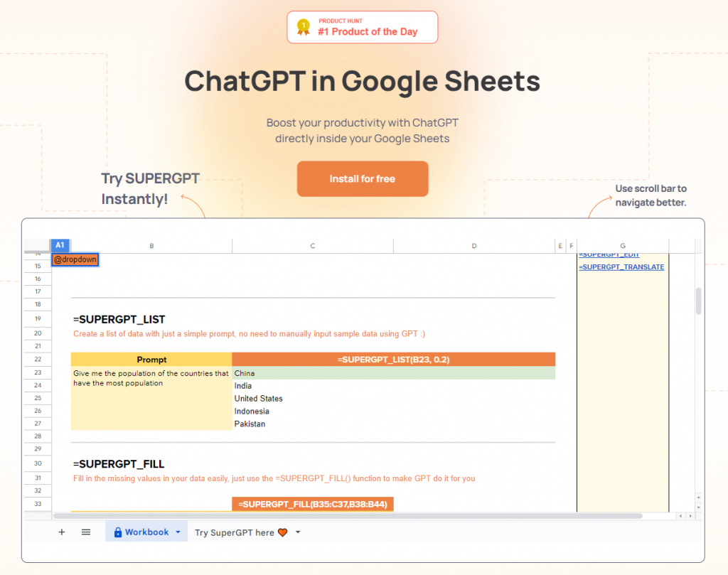Select column G header
The width and height of the screenshot is (728, 575).
623,246
